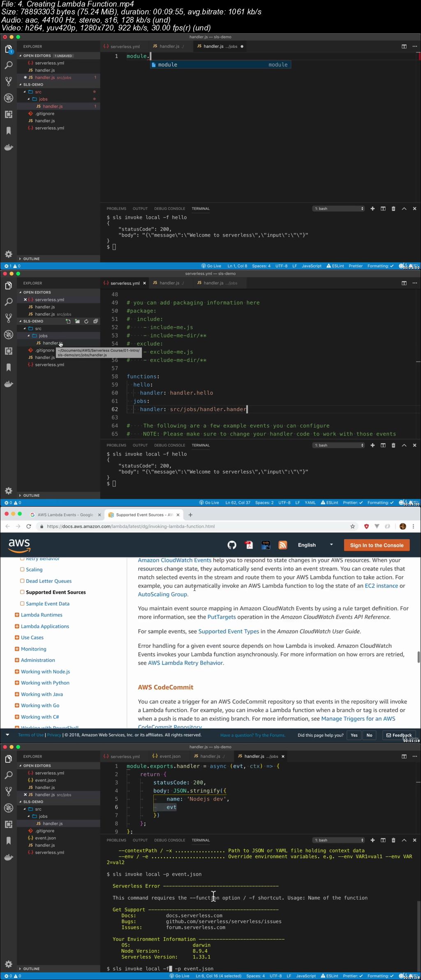This screenshot has height=980, width=421.
Task: Expand Lambda Runtimes in AWS sidebar
Action: click(x=17, y=615)
